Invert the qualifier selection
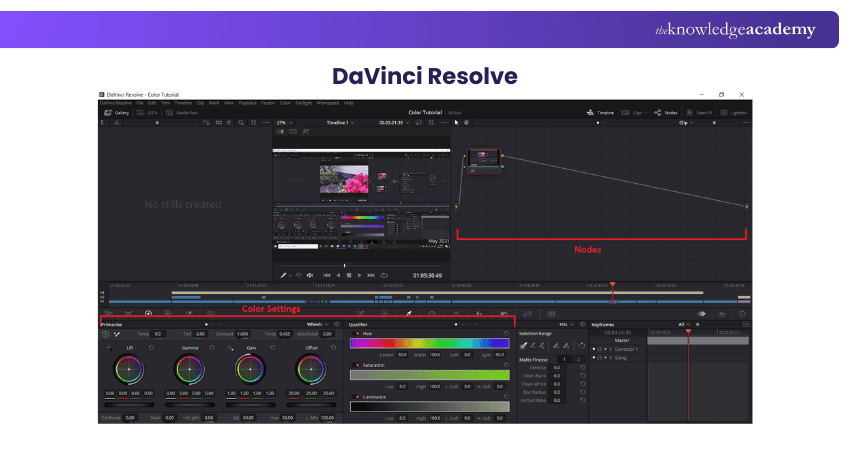850x450 pixels. 581,345
